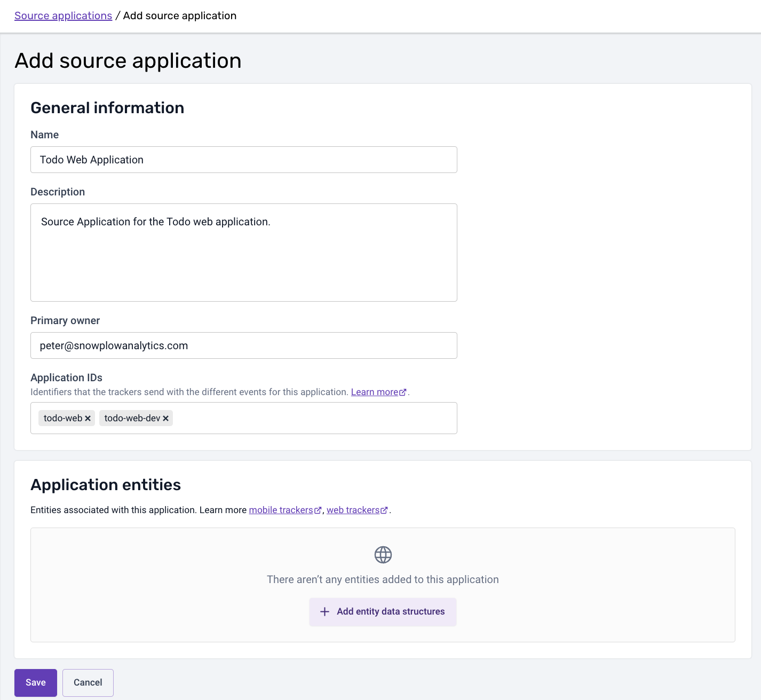Viewport: 761px width, 700px height.
Task: Open the mobile trackers link
Action: coord(281,510)
